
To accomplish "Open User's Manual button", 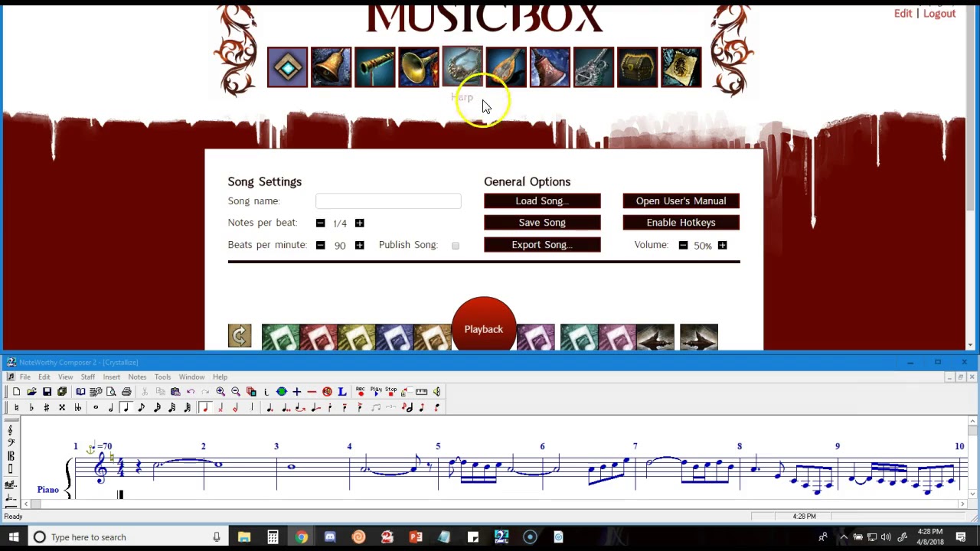I will coord(681,201).
